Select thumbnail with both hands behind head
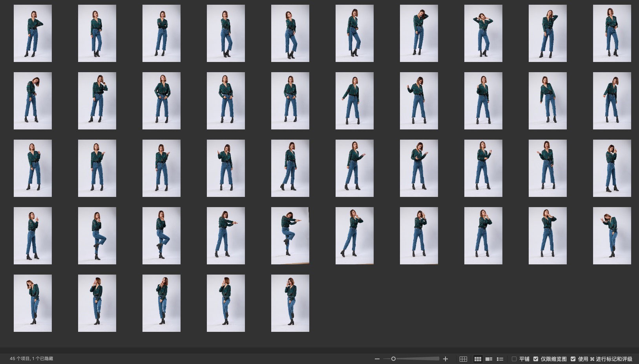 (x=483, y=33)
